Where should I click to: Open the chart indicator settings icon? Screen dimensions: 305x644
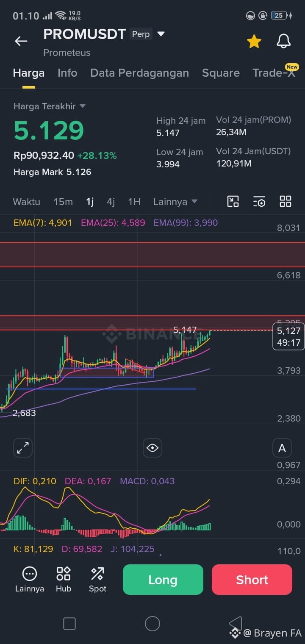pyautogui.click(x=259, y=201)
